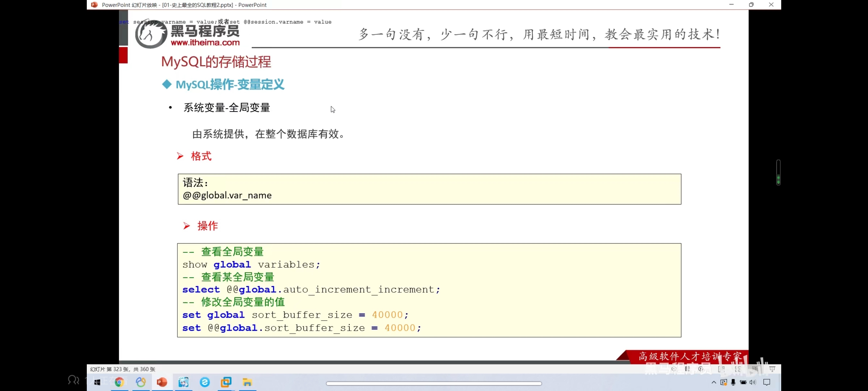Image resolution: width=868 pixels, height=391 pixels.
Task: Click the next slide arrow in status bar
Action: tap(701, 369)
